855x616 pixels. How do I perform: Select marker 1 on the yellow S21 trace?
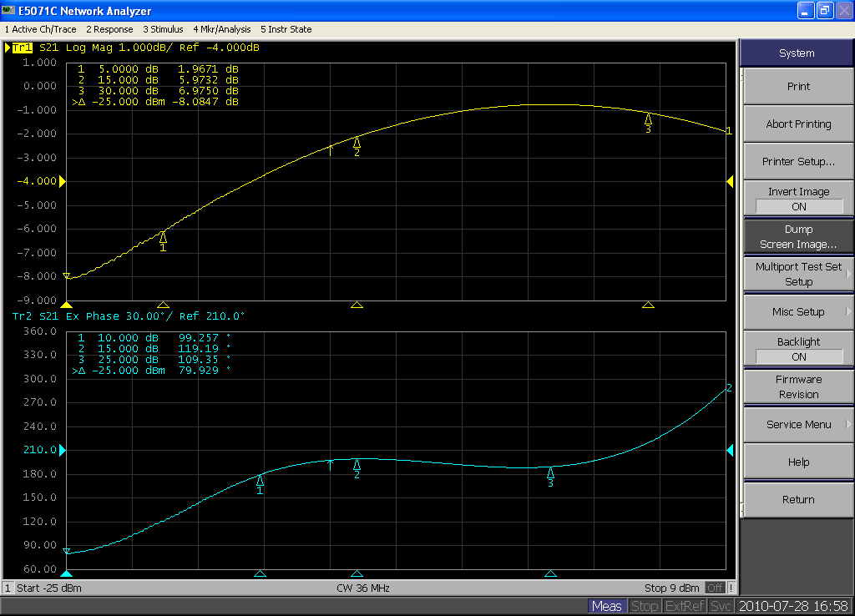pyautogui.click(x=163, y=239)
